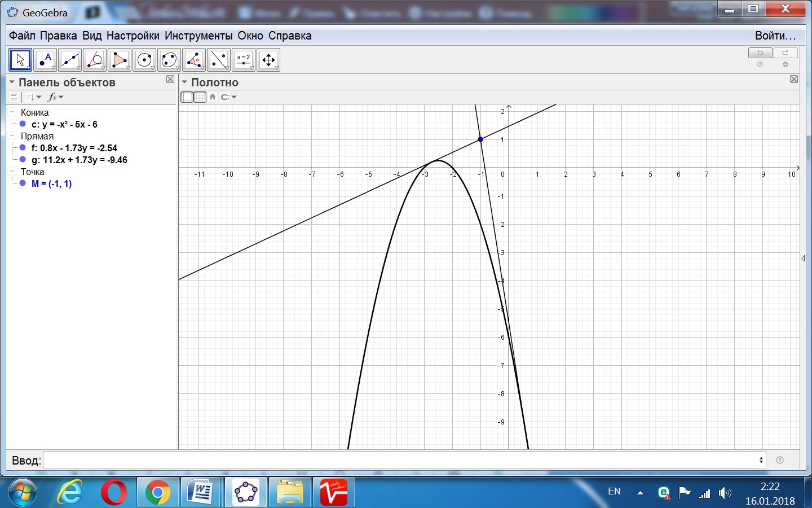Select point M = (-1, 1) in list
Screen dimensions: 812x508
click(52, 183)
